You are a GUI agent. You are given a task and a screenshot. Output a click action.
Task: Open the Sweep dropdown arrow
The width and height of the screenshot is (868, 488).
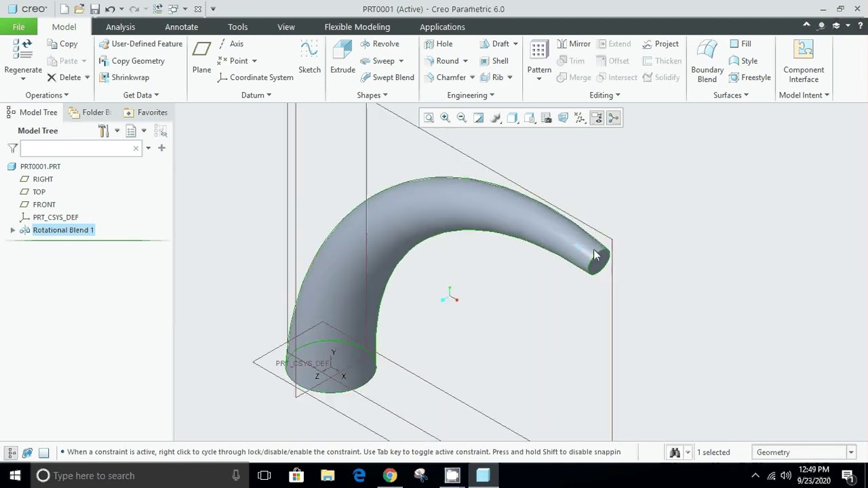[401, 61]
